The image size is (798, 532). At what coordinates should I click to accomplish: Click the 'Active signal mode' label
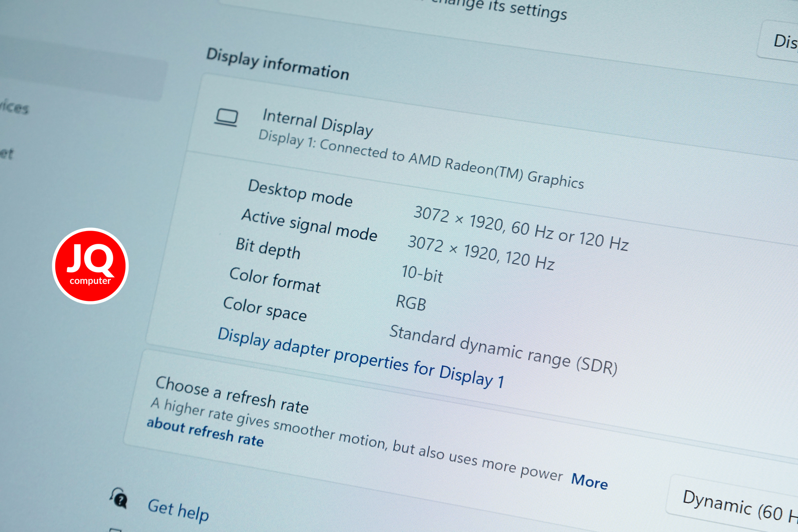309,225
